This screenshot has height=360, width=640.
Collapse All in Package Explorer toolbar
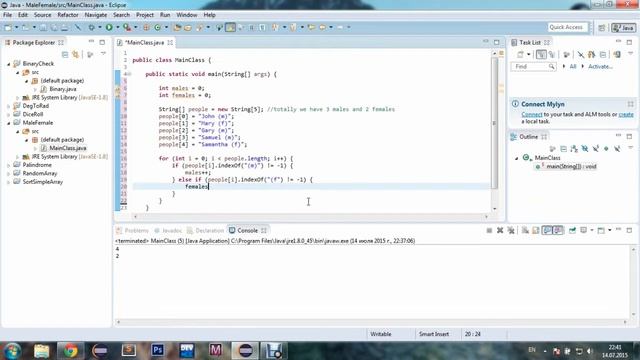65,54
